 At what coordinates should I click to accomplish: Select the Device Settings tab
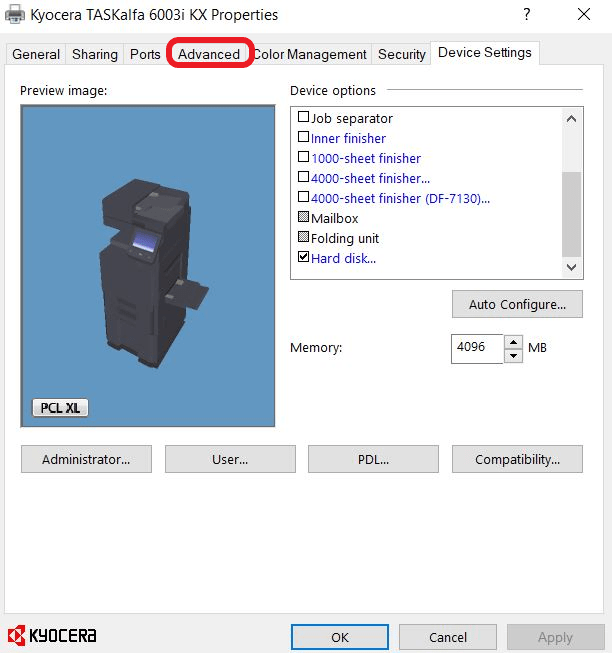(485, 52)
